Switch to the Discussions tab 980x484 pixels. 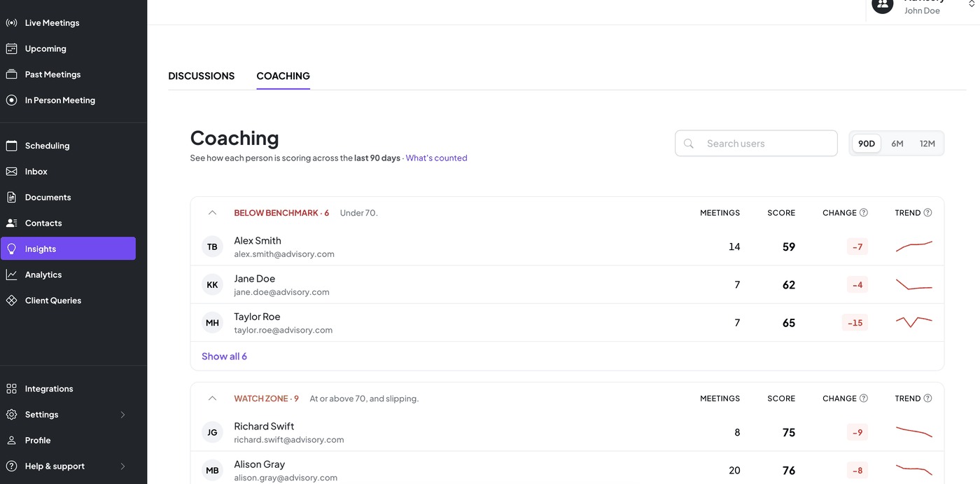pos(202,76)
